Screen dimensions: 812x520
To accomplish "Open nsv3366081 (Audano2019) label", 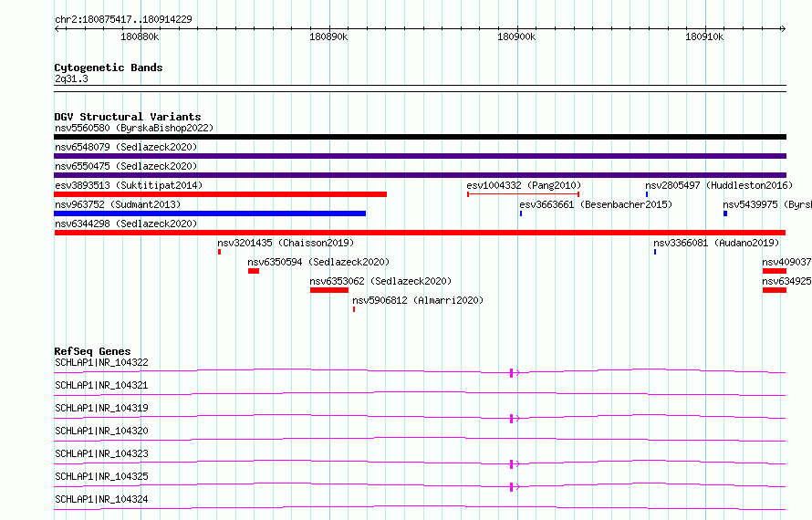I will pyautogui.click(x=716, y=243).
